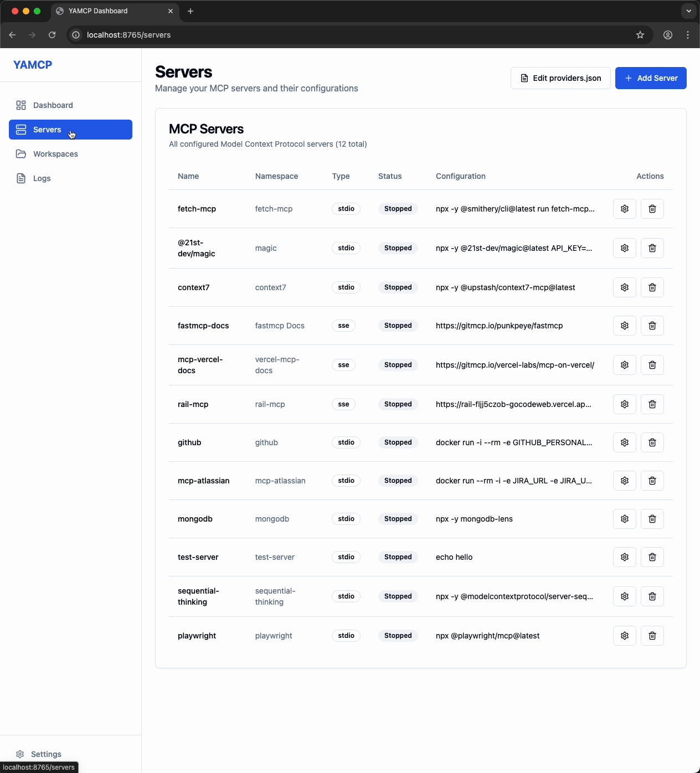Click the stdio badge for context7

[x=346, y=287]
